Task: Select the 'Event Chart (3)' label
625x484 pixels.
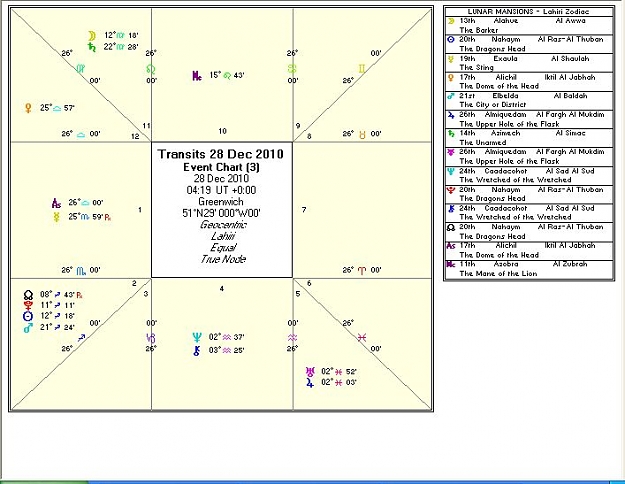Action: click(221, 167)
